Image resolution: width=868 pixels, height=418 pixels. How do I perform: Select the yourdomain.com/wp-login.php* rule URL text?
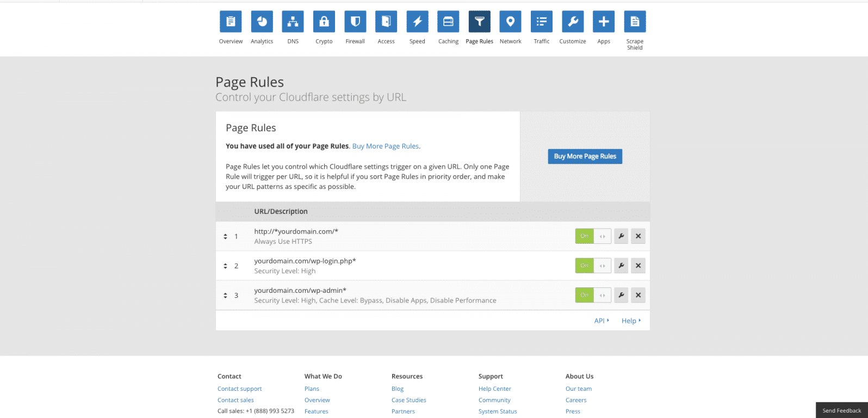[305, 261]
